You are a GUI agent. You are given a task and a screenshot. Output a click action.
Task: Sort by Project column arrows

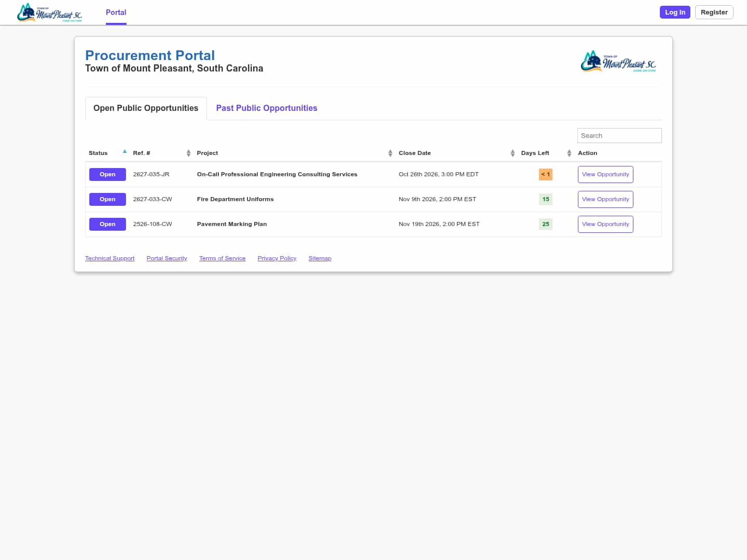coord(390,153)
